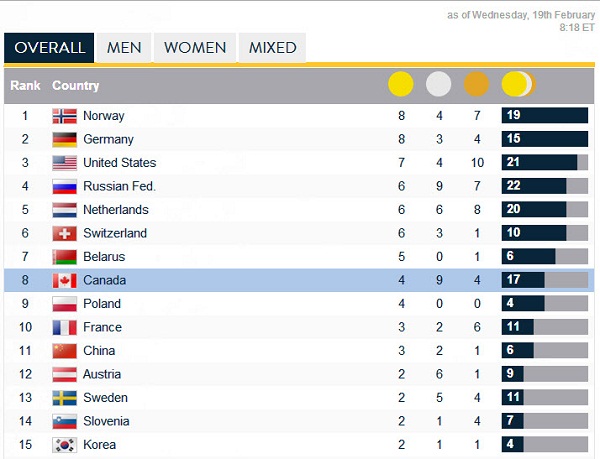
Task: Click the Canada flag icon
Action: [65, 280]
